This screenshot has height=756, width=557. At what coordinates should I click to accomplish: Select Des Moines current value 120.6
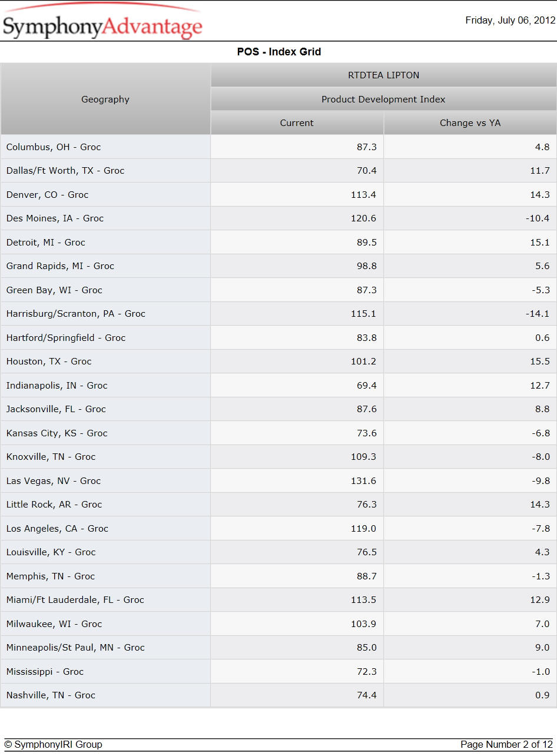coord(363,218)
